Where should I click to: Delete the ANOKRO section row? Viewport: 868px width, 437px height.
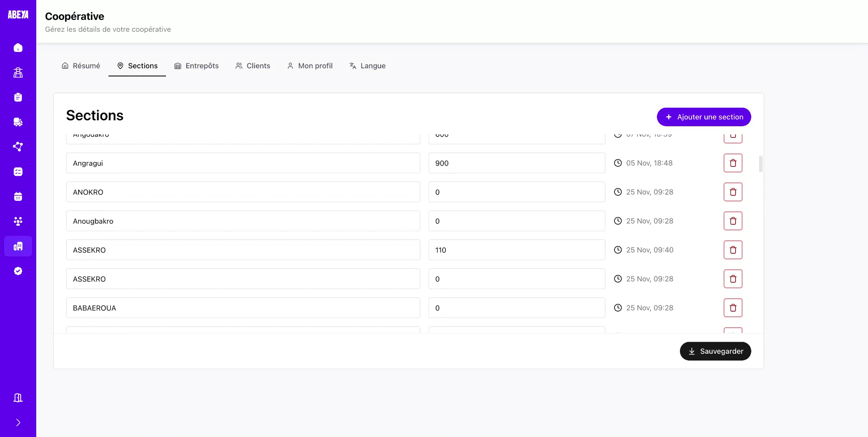tap(733, 192)
